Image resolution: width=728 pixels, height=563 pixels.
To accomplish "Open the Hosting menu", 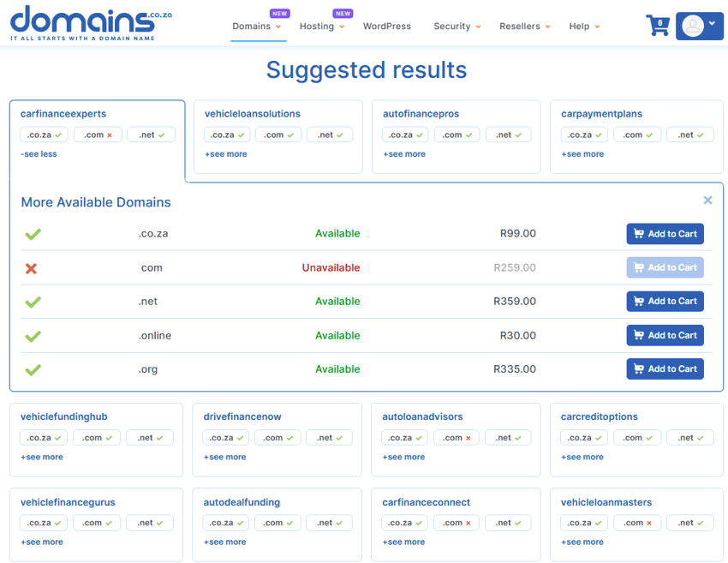I will 321,27.
